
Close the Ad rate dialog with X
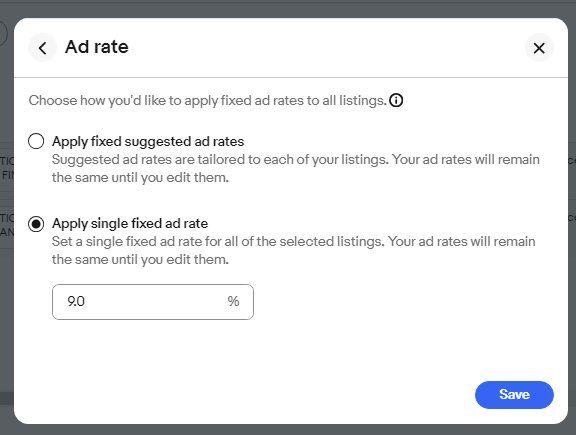[x=539, y=48]
